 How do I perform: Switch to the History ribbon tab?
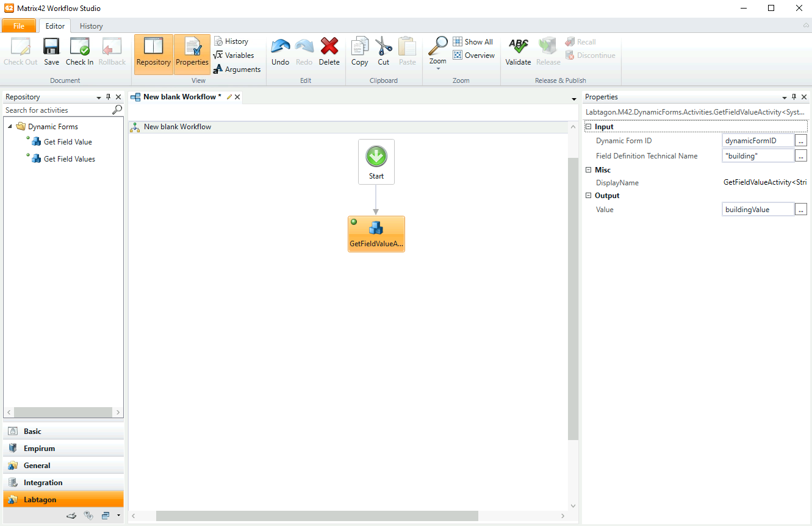point(91,26)
